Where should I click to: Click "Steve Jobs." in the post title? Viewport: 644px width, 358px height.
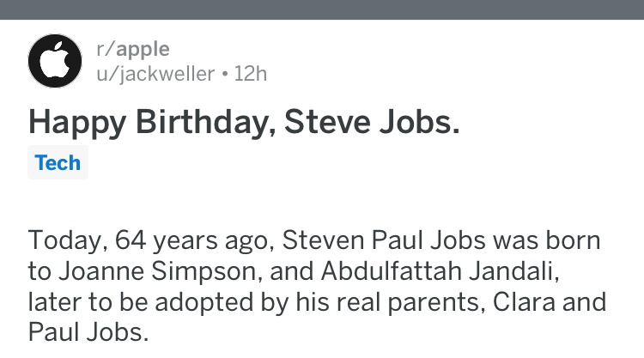371,122
